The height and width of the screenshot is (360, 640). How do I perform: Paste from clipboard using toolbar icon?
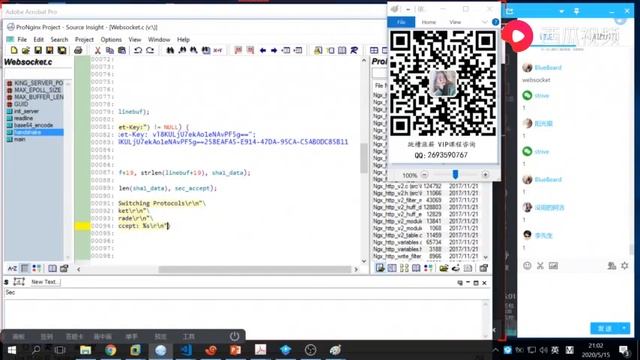122,50
